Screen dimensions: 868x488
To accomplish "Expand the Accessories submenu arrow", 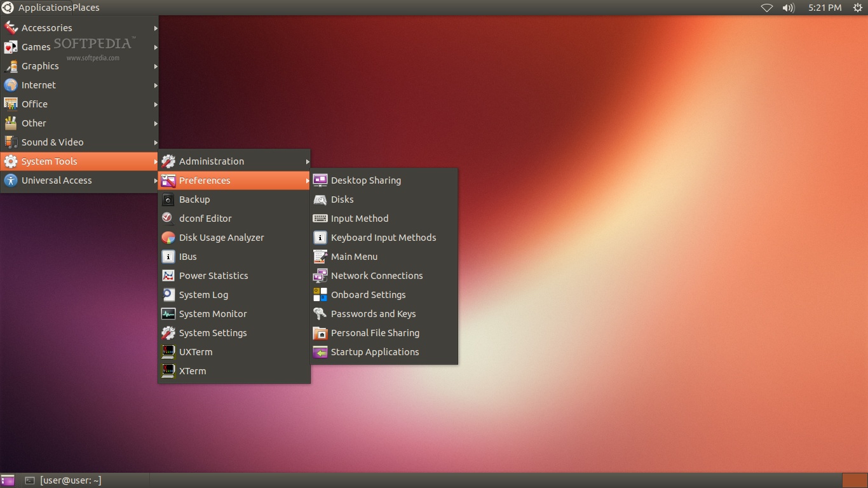I will (x=155, y=28).
